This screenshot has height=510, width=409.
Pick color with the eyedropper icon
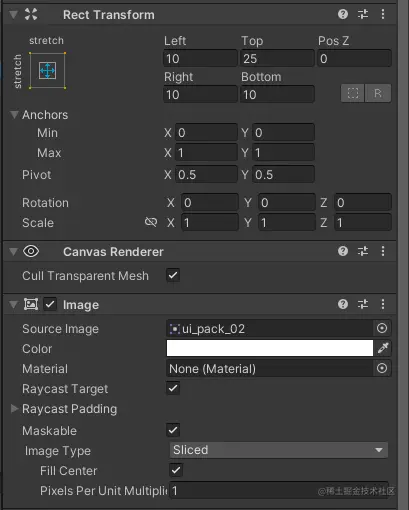383,348
